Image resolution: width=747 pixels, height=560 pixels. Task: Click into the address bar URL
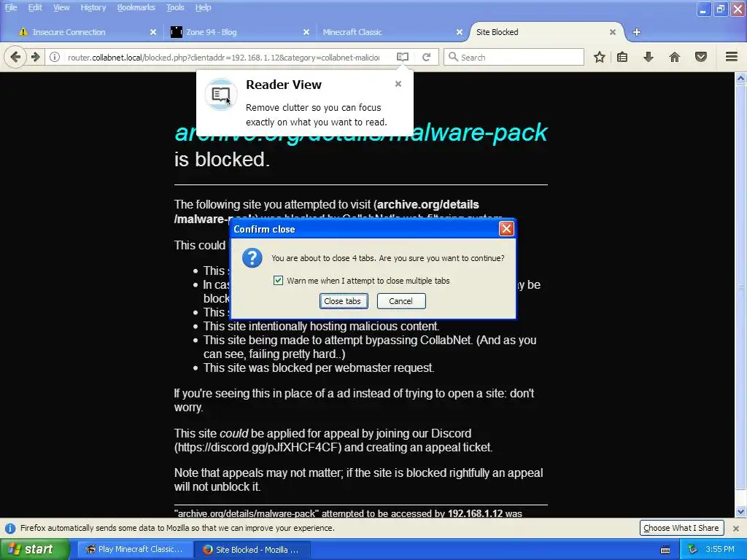click(x=223, y=57)
